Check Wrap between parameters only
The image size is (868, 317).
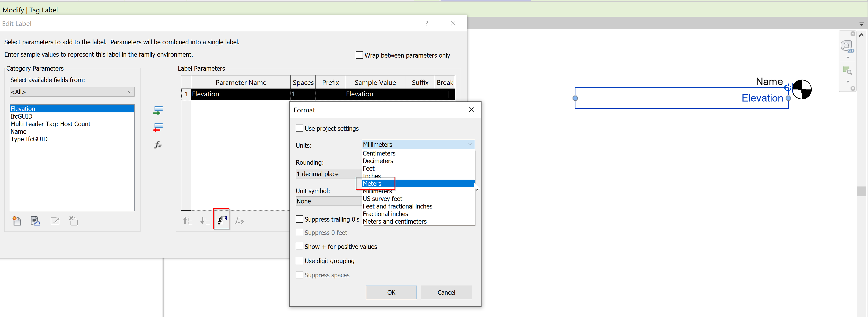tap(359, 55)
